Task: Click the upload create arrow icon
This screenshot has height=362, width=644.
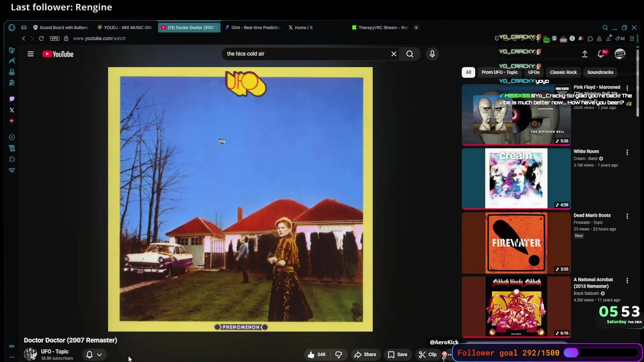Action: [x=585, y=54]
